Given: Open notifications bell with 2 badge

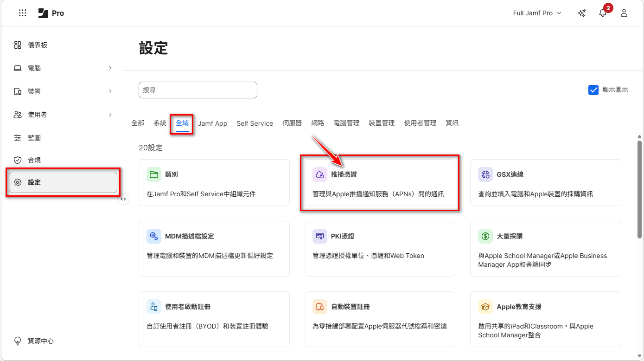Looking at the screenshot, I should (x=603, y=13).
